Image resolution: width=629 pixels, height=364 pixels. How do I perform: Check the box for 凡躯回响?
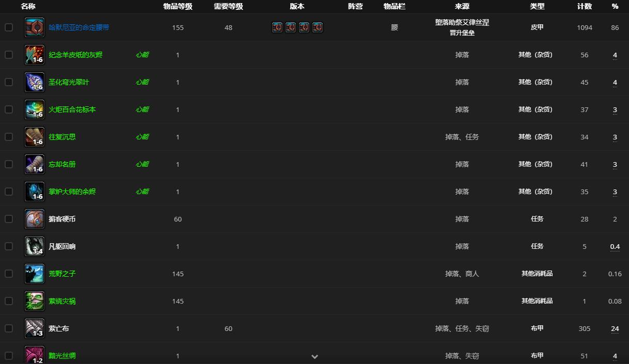click(x=9, y=246)
